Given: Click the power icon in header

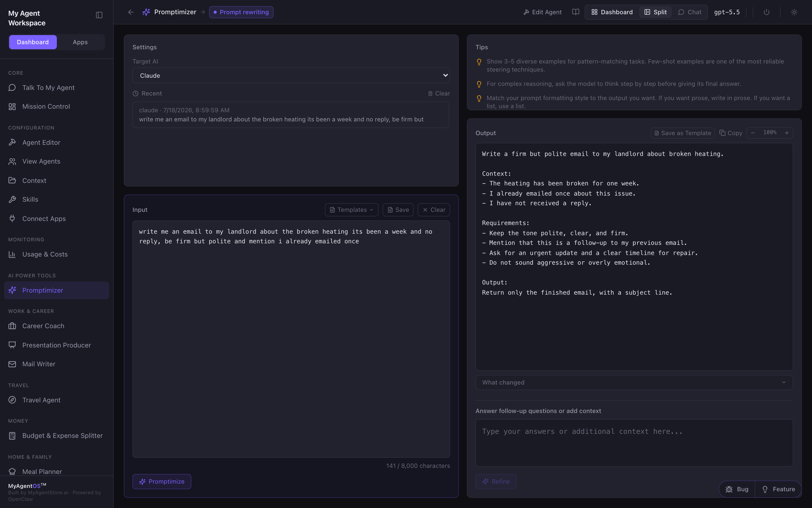Looking at the screenshot, I should point(766,12).
